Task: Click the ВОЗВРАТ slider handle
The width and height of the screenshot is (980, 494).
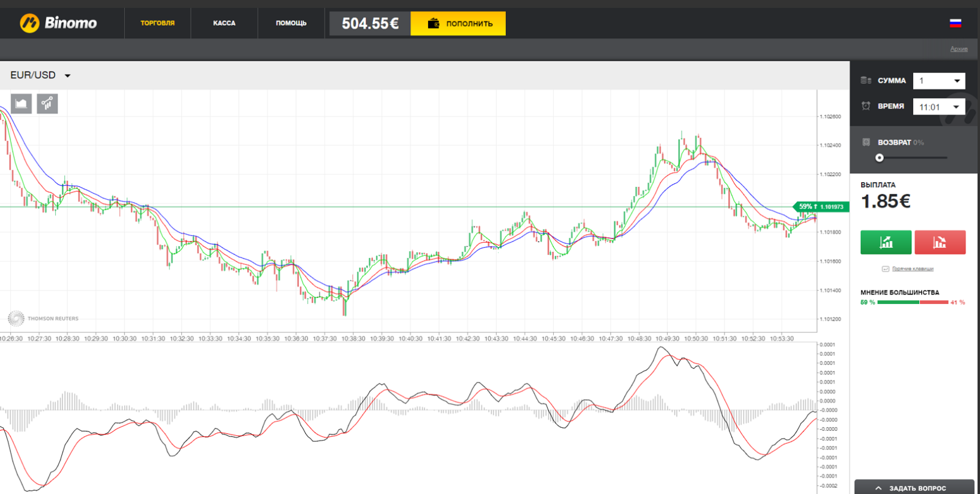Action: tap(880, 158)
